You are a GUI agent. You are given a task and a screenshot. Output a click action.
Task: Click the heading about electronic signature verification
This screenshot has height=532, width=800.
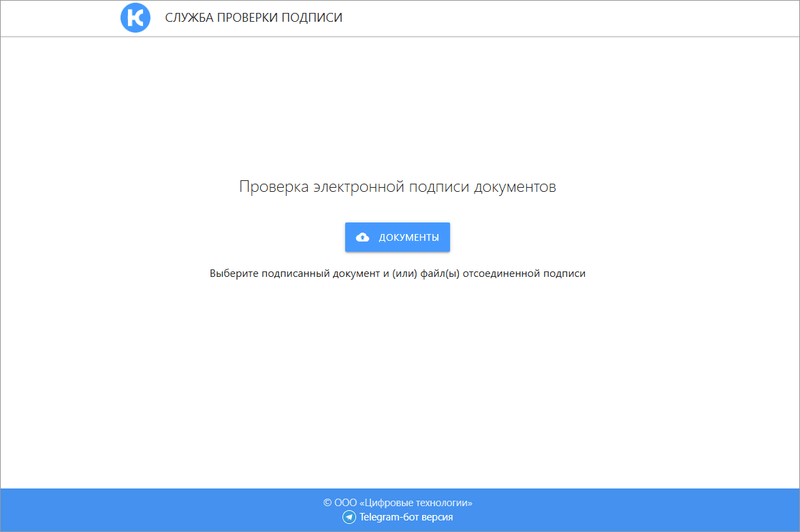(x=397, y=186)
